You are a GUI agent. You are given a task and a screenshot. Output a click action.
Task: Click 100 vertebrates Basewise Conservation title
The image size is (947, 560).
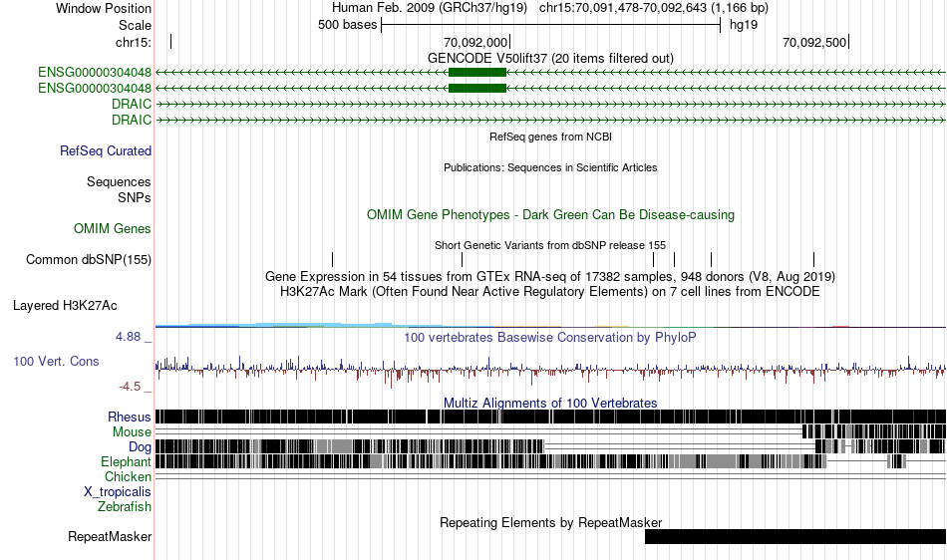[x=550, y=338]
